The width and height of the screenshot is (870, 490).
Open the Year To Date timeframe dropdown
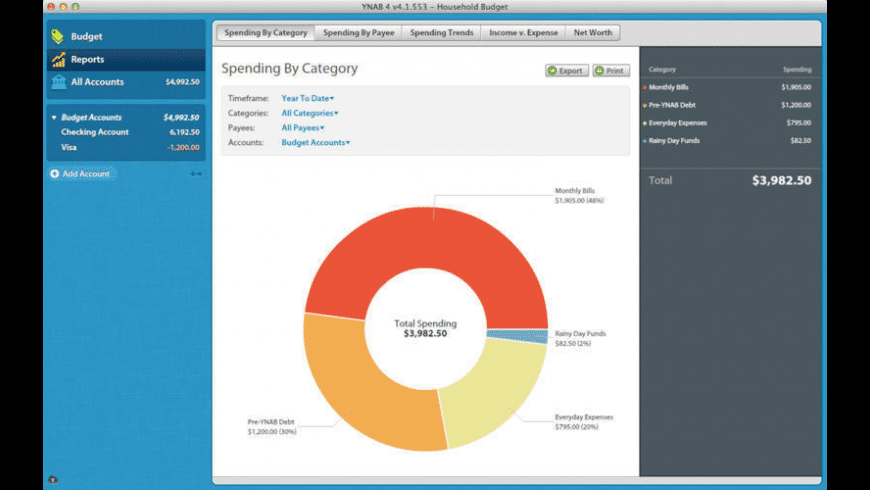[307, 98]
